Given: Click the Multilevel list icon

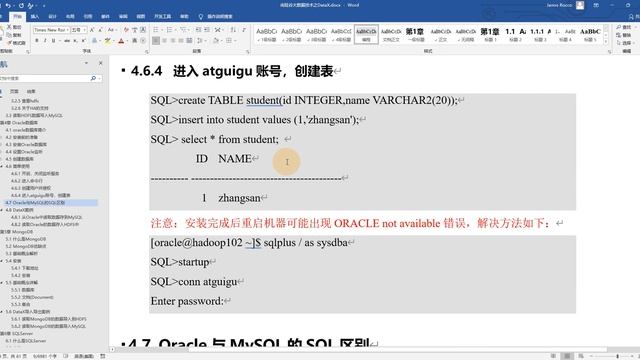Looking at the screenshot, I should (183, 30).
